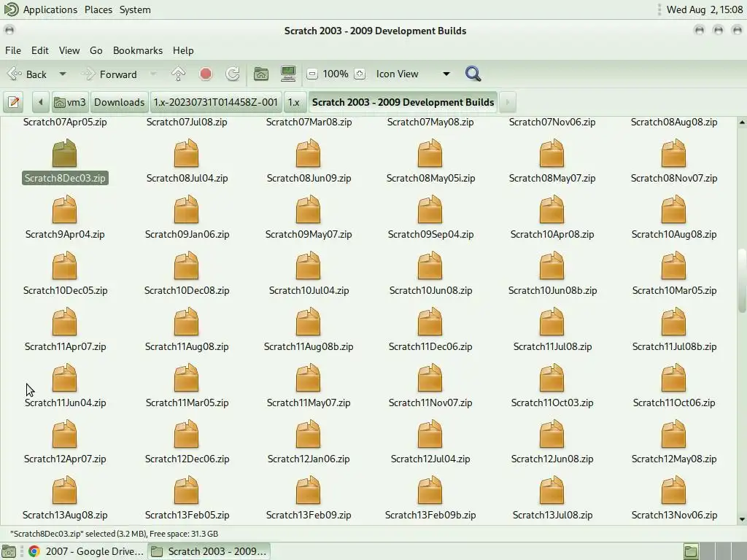Click the scrollbar up arrow

[x=742, y=122]
